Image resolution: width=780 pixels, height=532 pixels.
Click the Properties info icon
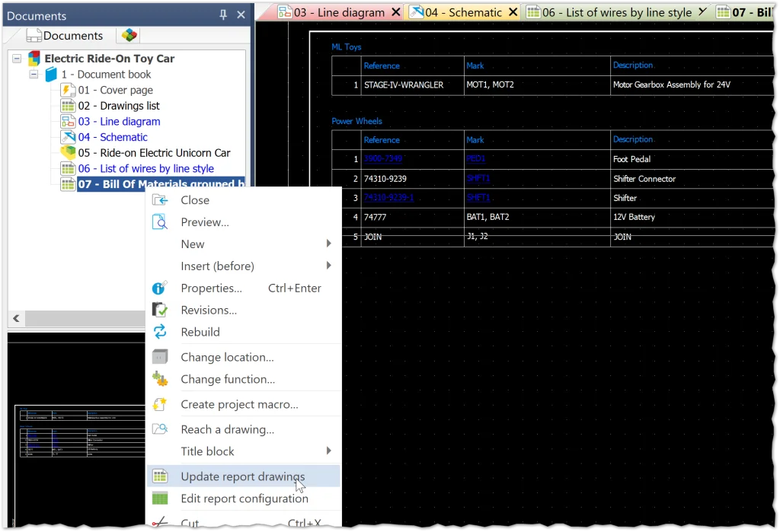pyautogui.click(x=160, y=288)
